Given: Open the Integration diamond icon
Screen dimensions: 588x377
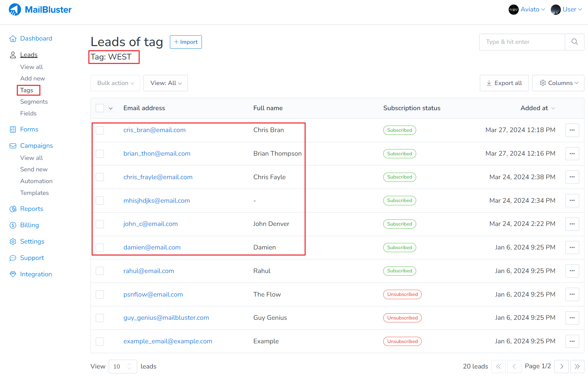Looking at the screenshot, I should pyautogui.click(x=13, y=274).
